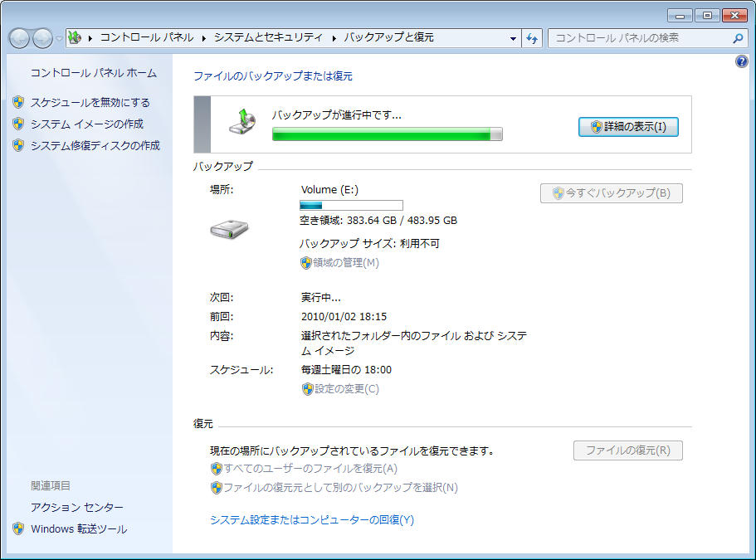
Task: Open アクション センター related link
Action: tap(76, 508)
